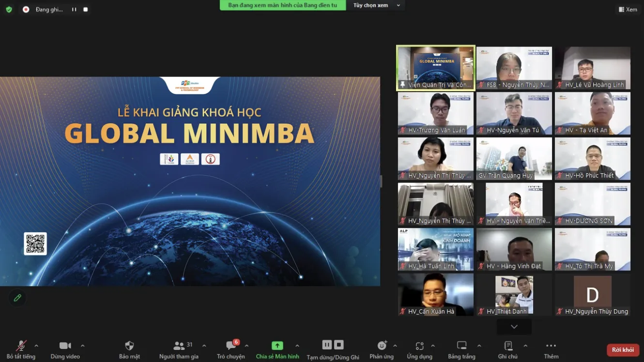The image size is (644, 362).
Task: Select HV_Hà Tuấn Linh video tile
Action: tap(436, 250)
